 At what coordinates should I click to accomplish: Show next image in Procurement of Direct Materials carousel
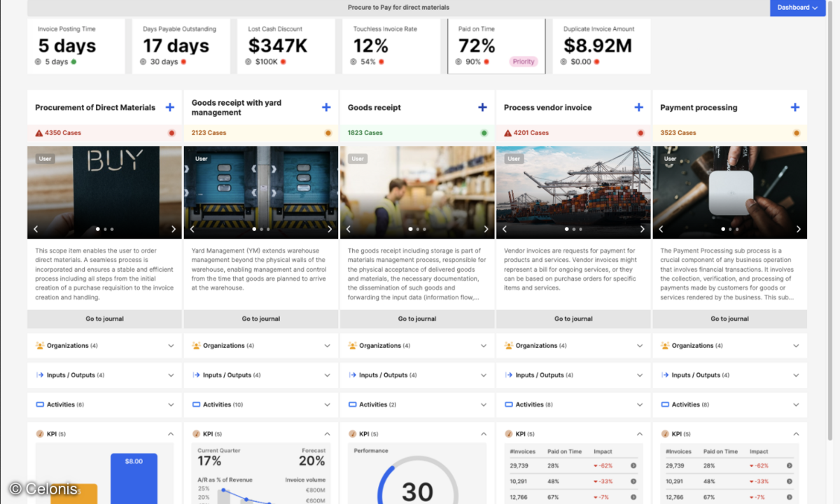point(174,229)
